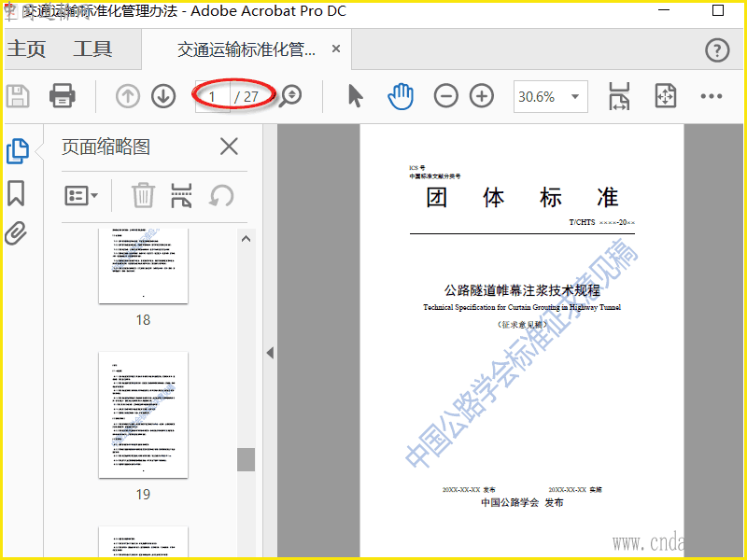Select the 交通运输标准化管... document tab

pyautogui.click(x=247, y=49)
